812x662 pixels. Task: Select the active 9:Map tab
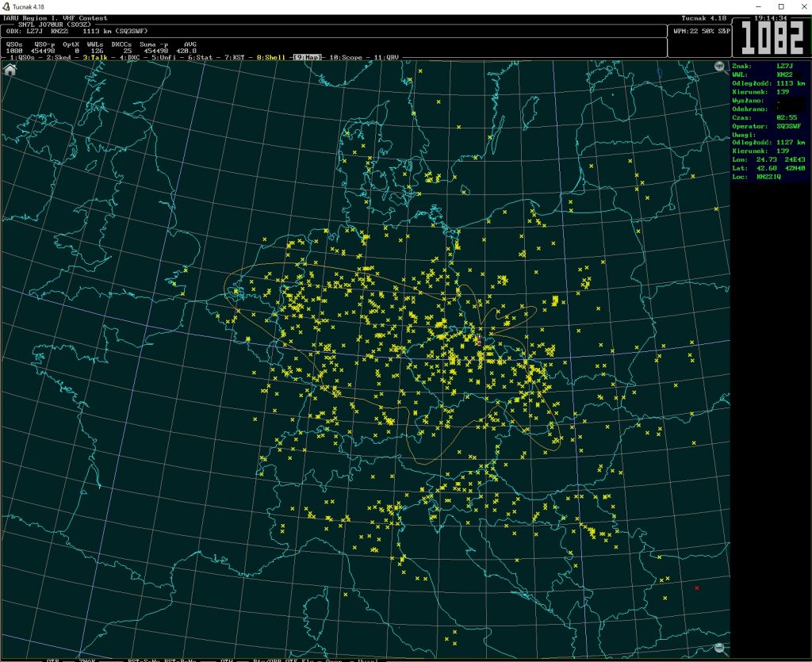click(x=308, y=57)
